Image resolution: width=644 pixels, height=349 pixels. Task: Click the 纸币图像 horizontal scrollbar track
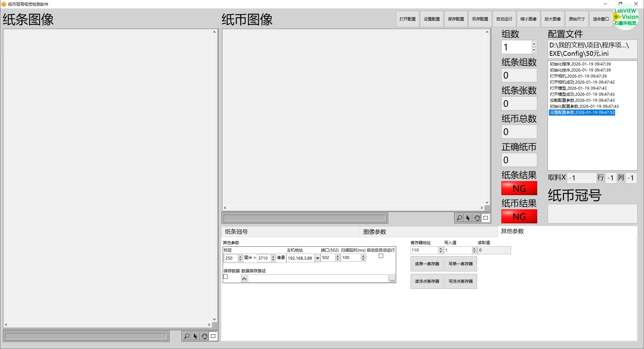point(353,208)
